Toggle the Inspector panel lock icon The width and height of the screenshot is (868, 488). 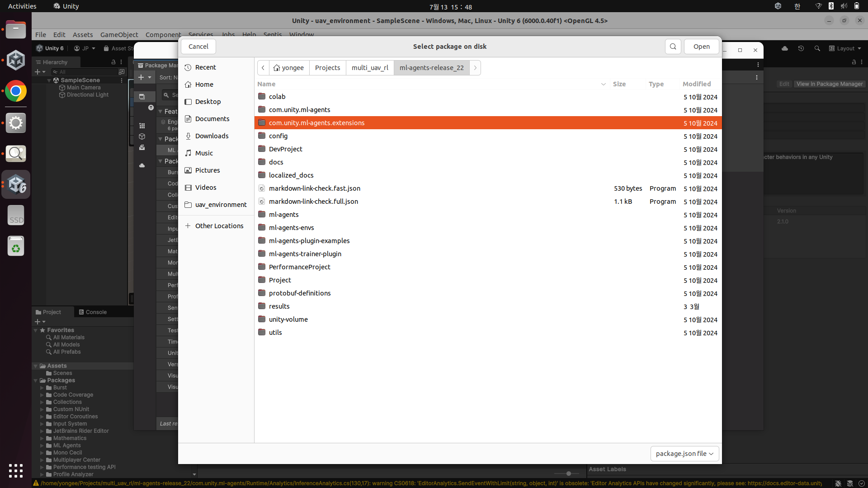point(854,62)
